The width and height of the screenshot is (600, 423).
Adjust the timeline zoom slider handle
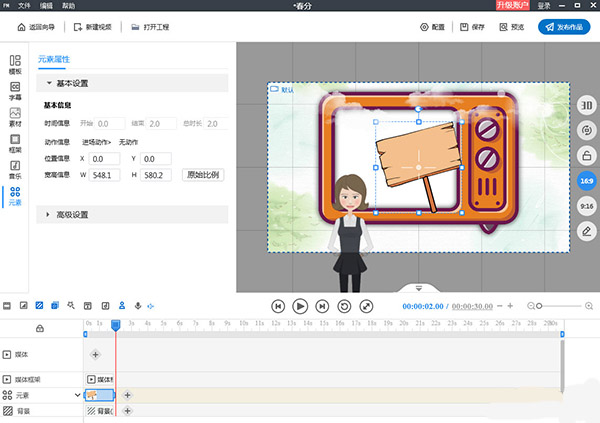point(539,306)
